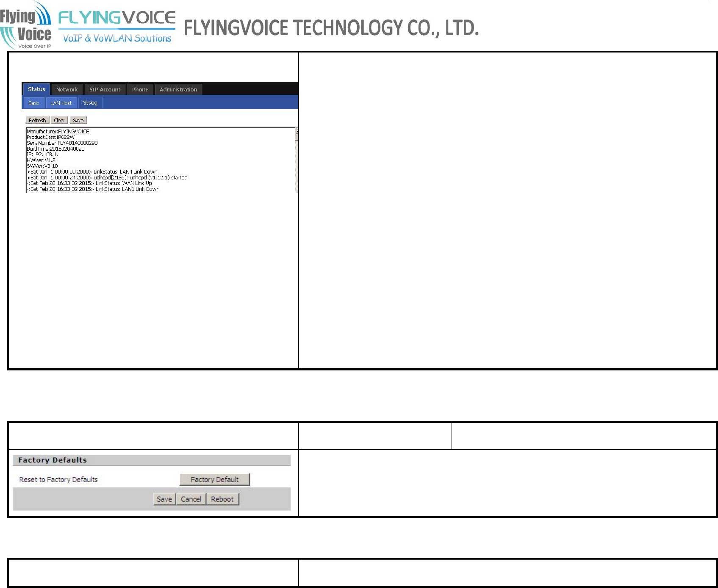
Task: Select the 'Manufacturer:FLYINGVOICE' log line
Action: tap(58, 132)
